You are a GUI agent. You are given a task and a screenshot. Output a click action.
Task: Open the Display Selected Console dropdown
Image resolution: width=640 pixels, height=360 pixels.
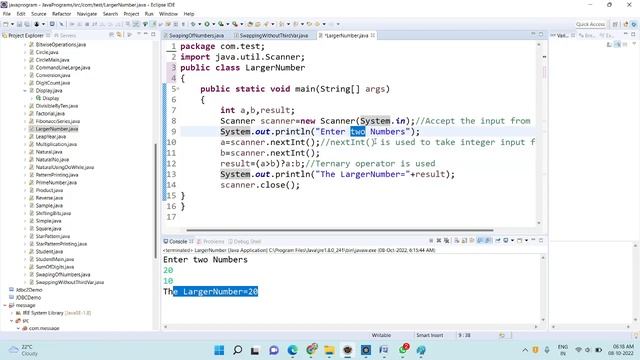(512, 241)
